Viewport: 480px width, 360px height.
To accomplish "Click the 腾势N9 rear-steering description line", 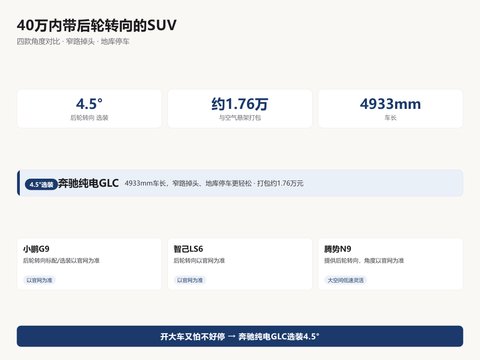I will pyautogui.click(x=364, y=261).
